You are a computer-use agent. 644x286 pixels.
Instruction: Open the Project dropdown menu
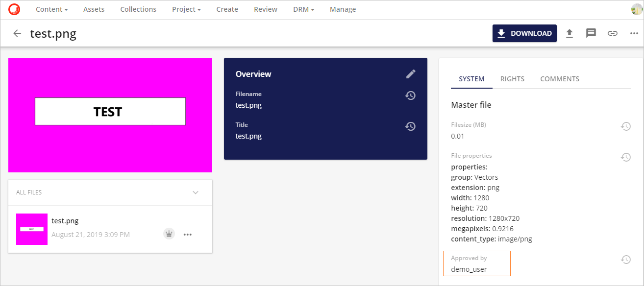coord(185,9)
